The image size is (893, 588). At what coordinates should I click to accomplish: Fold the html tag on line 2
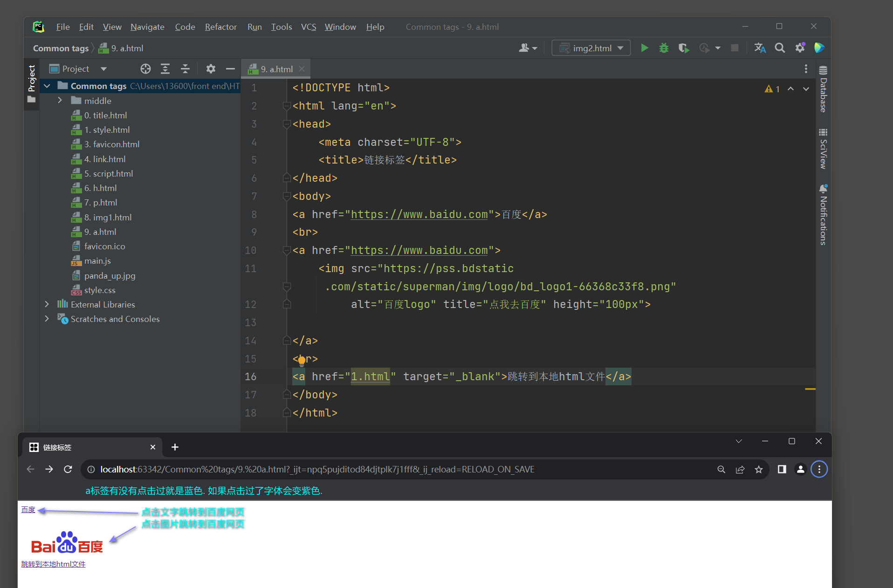[287, 106]
